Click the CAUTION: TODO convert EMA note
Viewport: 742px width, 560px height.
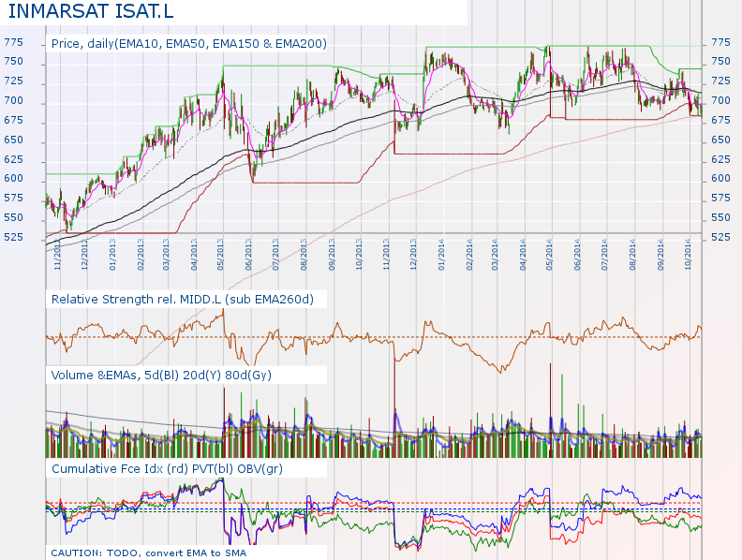pos(149,553)
